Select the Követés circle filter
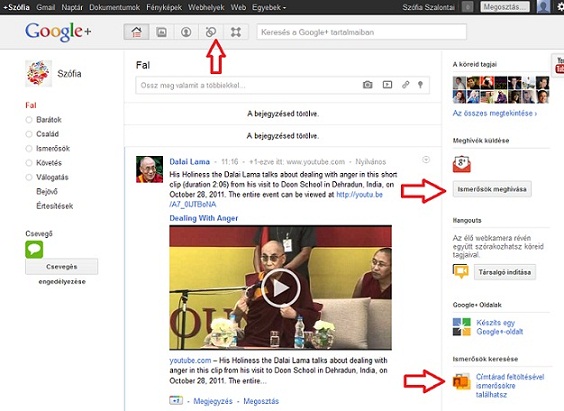Image resolution: width=564 pixels, height=411 pixels. click(x=44, y=163)
